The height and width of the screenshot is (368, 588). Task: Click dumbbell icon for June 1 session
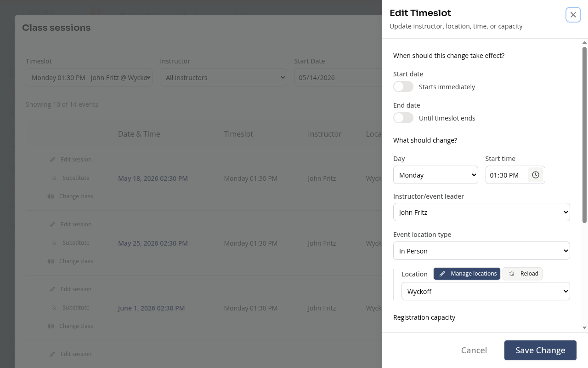[x=51, y=326]
